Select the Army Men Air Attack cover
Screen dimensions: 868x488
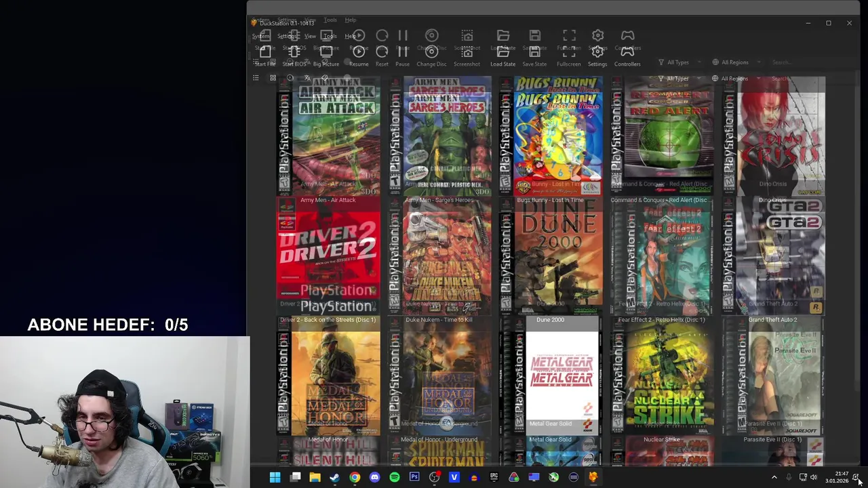(x=328, y=144)
